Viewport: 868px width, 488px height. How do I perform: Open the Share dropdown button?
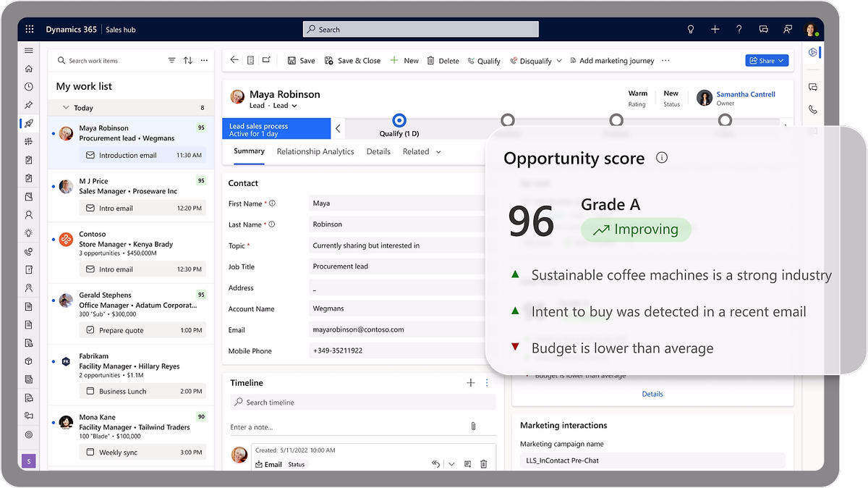(767, 61)
